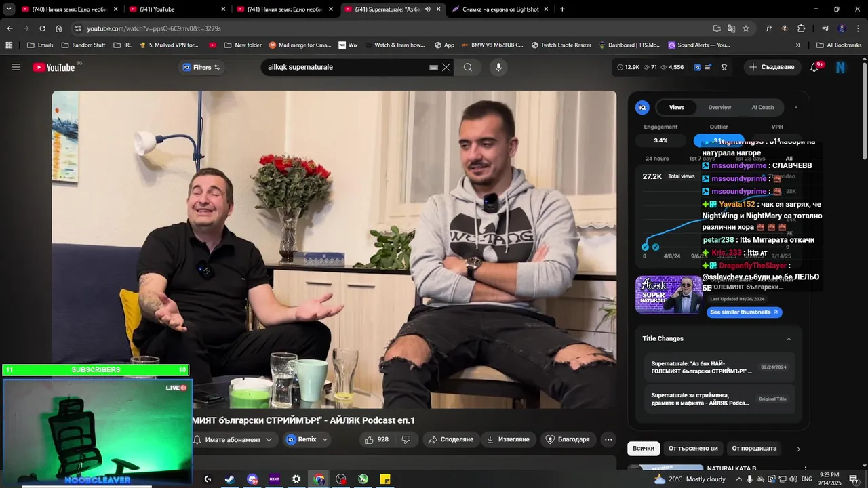
Task: Open the notifications bell
Action: 814,67
